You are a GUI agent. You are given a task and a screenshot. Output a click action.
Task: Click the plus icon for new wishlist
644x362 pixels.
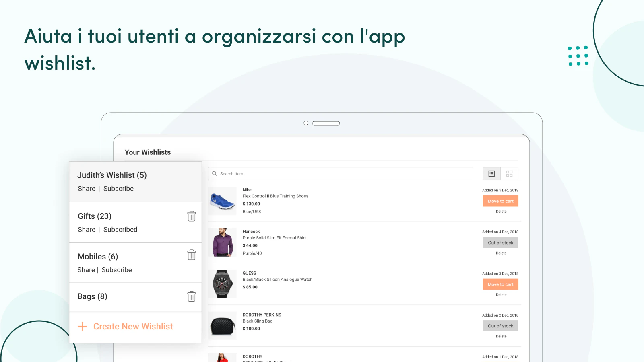82,326
